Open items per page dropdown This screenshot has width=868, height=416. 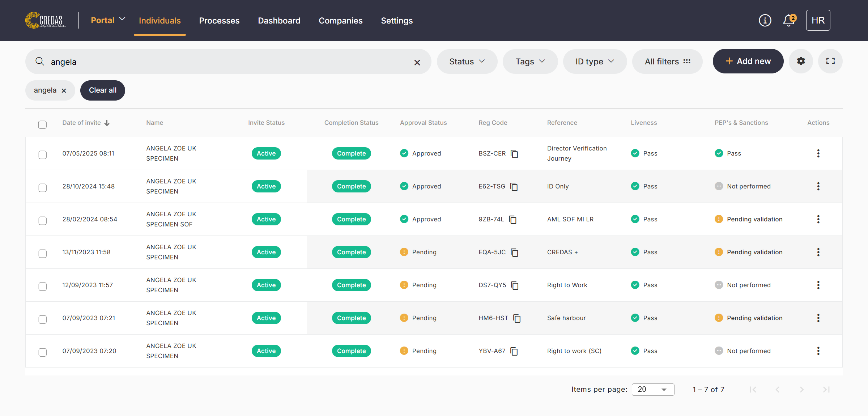click(x=653, y=390)
